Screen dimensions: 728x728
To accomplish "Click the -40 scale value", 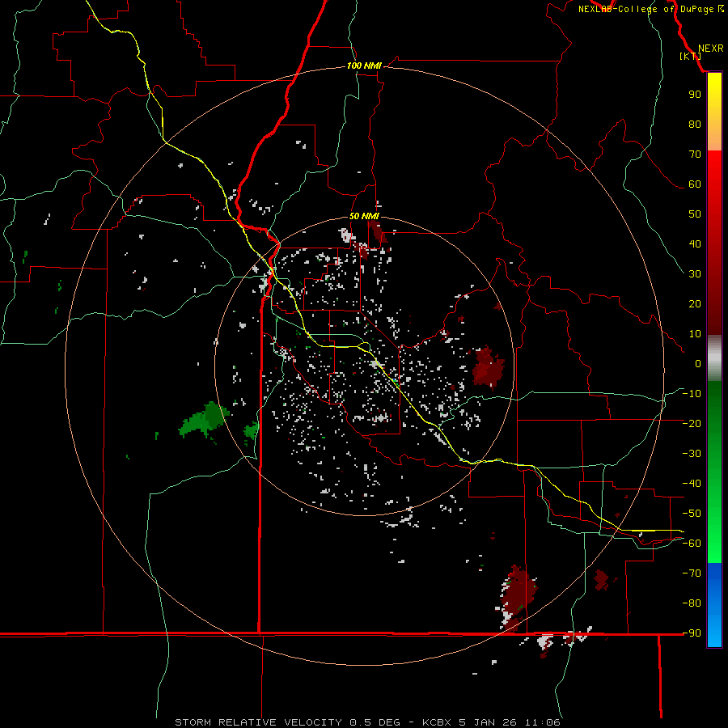I will click(x=692, y=484).
